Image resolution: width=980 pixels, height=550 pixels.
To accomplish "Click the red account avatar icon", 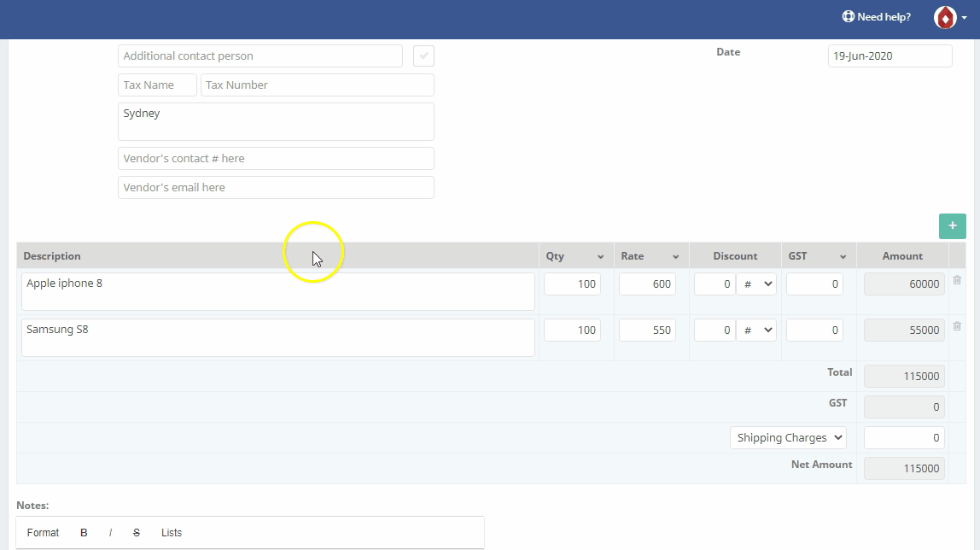I will tap(946, 16).
